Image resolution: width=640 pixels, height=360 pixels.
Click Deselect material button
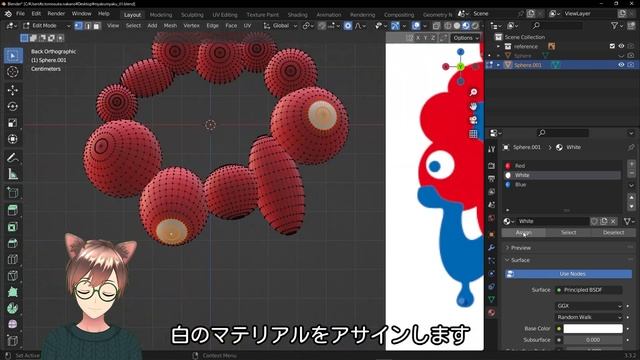[x=613, y=233]
